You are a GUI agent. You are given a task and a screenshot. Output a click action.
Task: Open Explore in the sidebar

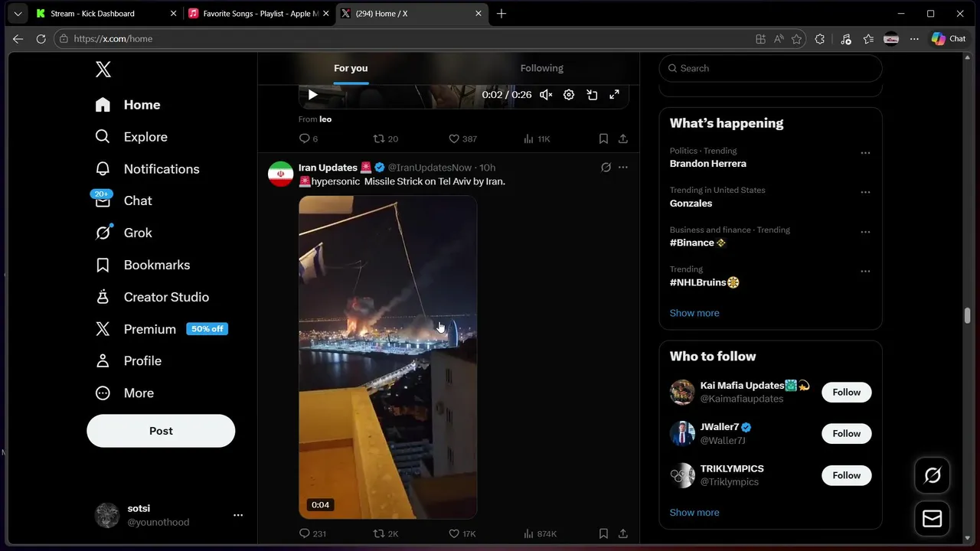tap(131, 137)
